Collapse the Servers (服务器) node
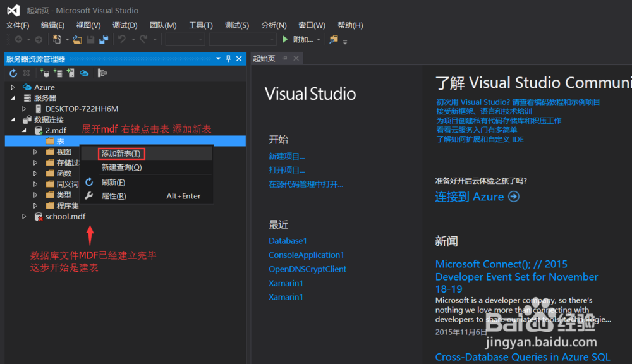The height and width of the screenshot is (364, 632). coord(13,98)
